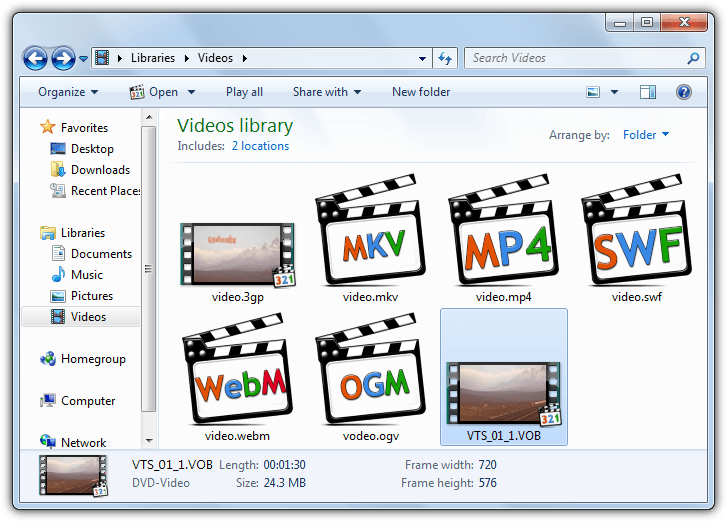Click DVD-Video in the details pane
727x521 pixels.
click(x=160, y=483)
